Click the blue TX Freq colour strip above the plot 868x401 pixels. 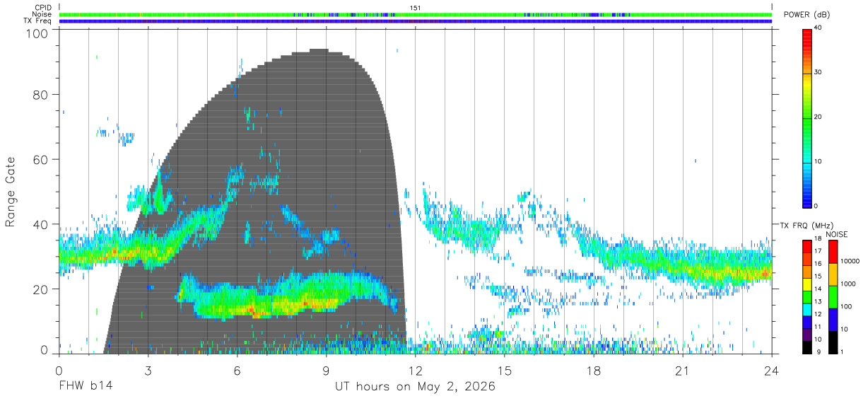click(x=416, y=21)
